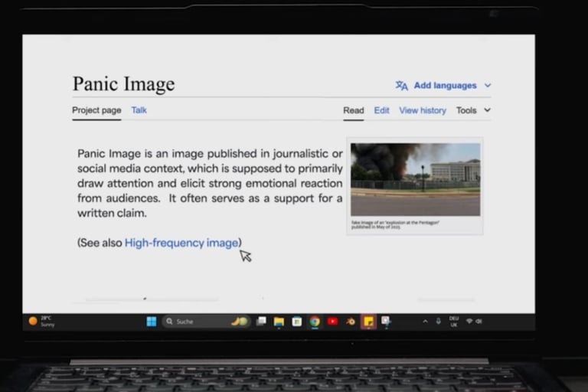Screen dimensions: 588x392
Task: Open the View history tab
Action: click(x=423, y=110)
